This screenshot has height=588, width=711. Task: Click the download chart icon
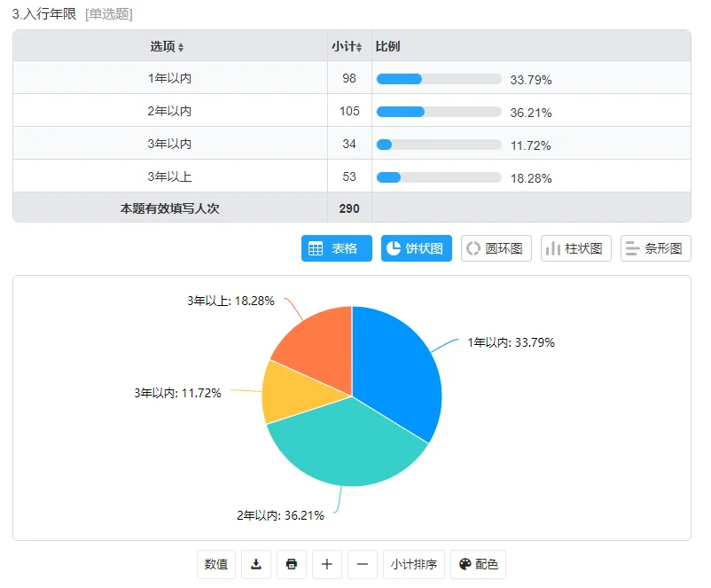(256, 564)
